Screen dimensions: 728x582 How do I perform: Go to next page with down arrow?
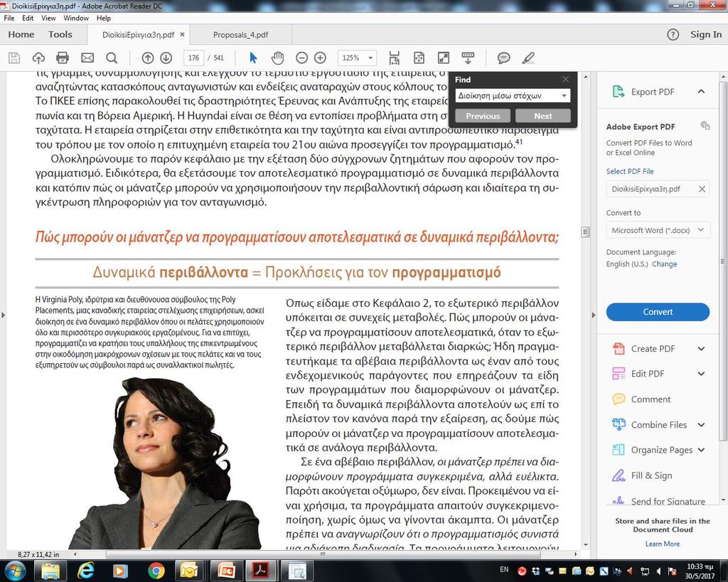click(166, 58)
